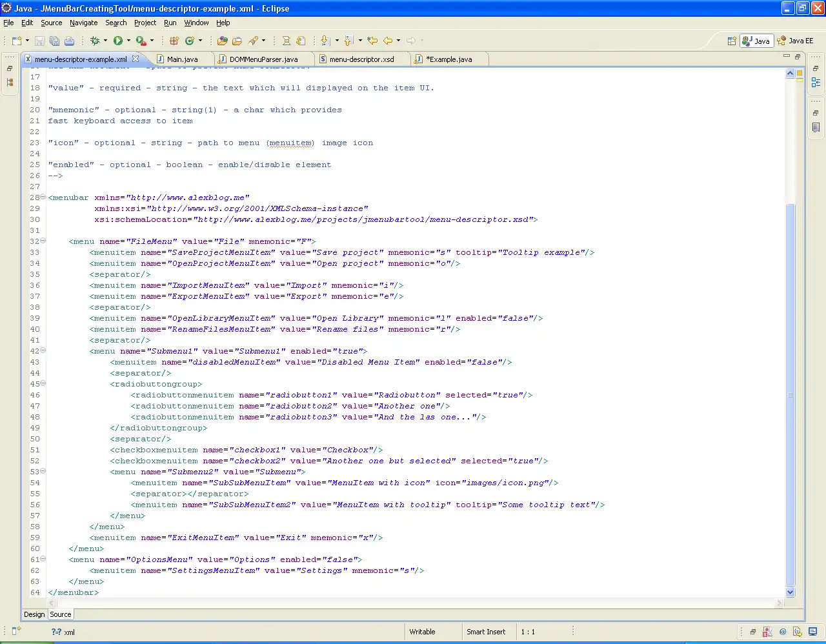Launch Debug with the bug icon
This screenshot has height=644, width=826.
[x=95, y=41]
